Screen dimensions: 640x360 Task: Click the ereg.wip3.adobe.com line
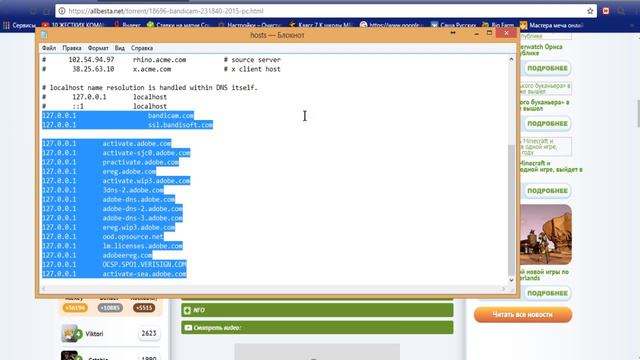click(x=109, y=227)
